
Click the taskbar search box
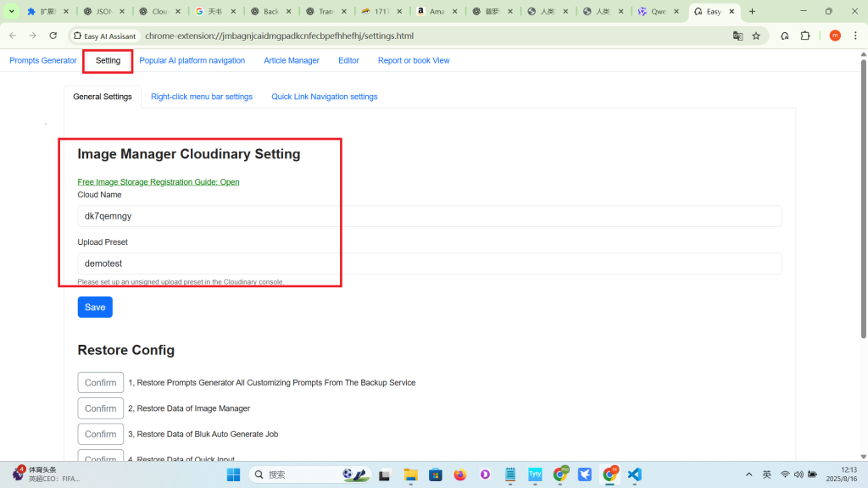pyautogui.click(x=310, y=474)
